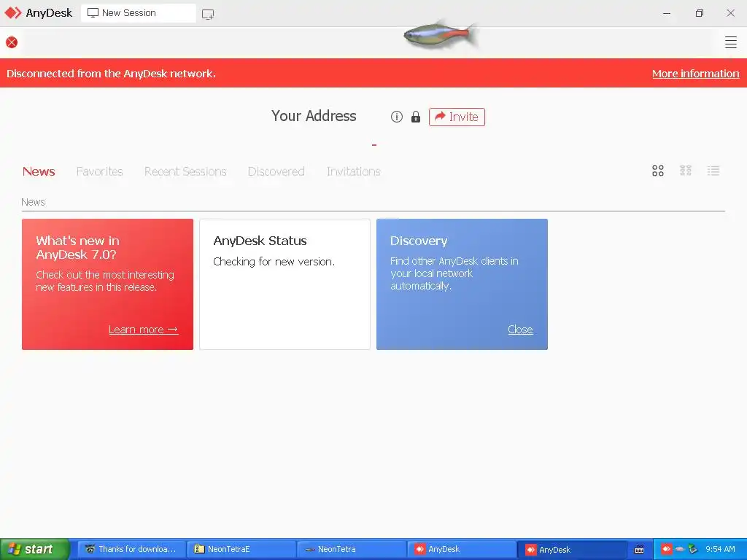Minimize the AnyDesk window
The width and height of the screenshot is (747, 560).
[x=667, y=13]
